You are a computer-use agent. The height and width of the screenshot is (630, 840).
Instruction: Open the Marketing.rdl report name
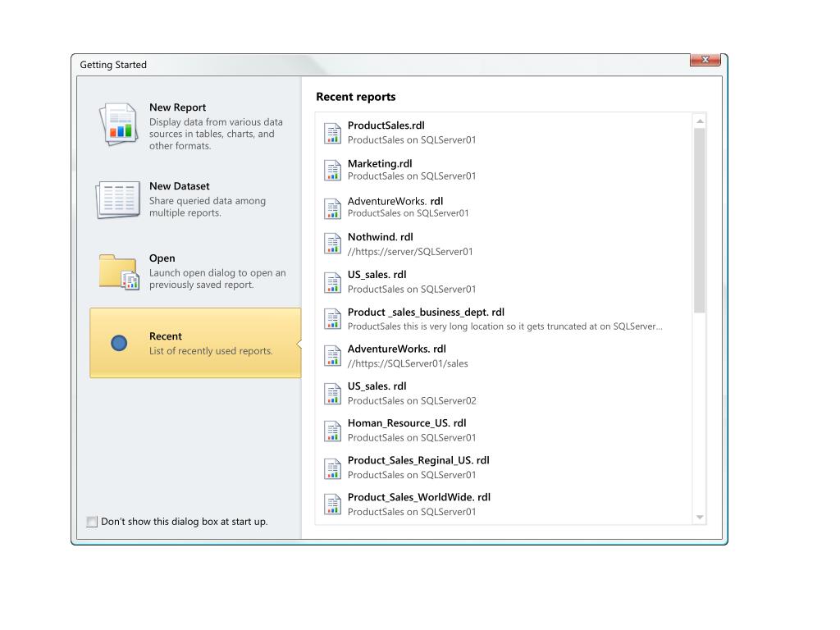(x=380, y=163)
